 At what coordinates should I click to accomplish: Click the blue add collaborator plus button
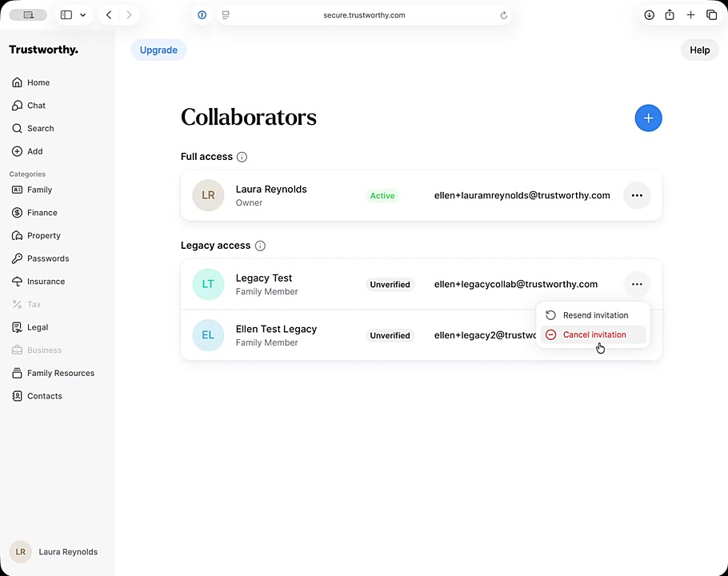click(x=648, y=118)
